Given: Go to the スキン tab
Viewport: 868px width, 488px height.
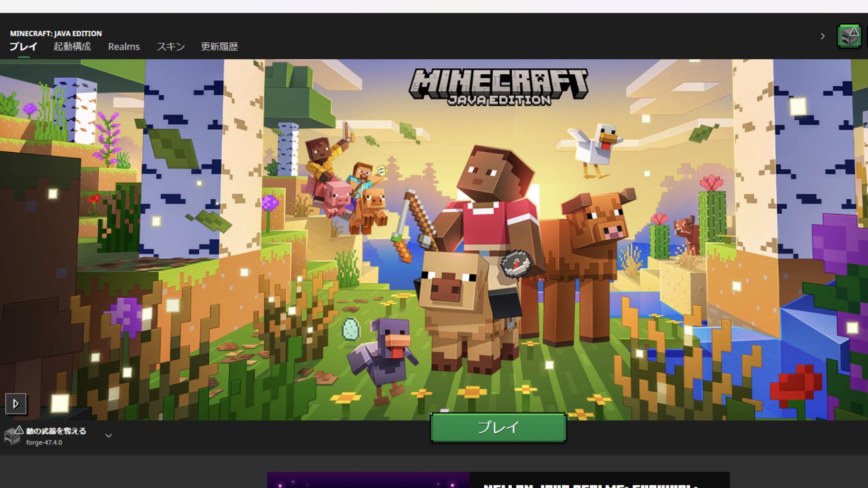Looking at the screenshot, I should click(170, 47).
